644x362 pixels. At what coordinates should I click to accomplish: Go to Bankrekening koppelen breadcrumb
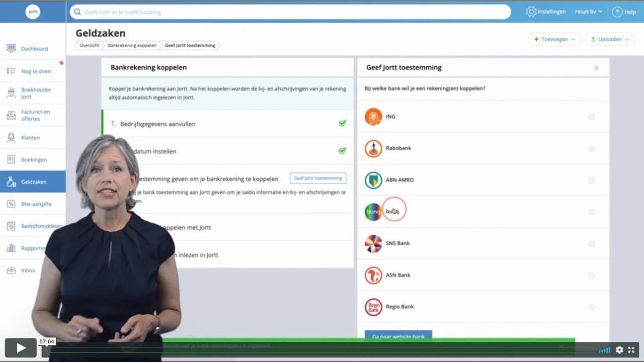(x=132, y=45)
